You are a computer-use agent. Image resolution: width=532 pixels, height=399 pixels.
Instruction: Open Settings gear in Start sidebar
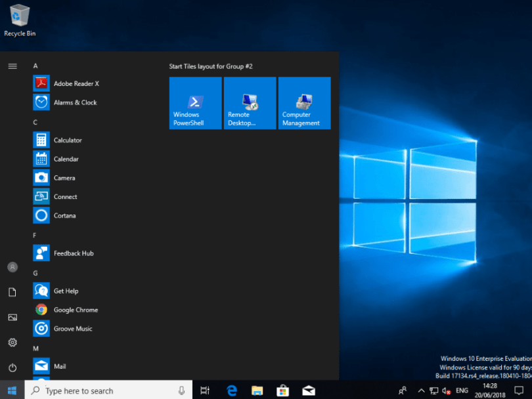tap(12, 343)
